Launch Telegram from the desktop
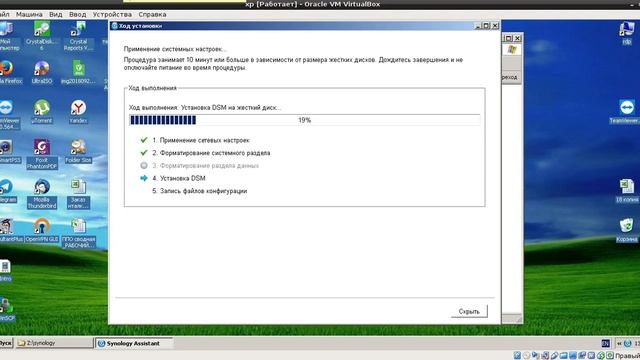 [7, 191]
